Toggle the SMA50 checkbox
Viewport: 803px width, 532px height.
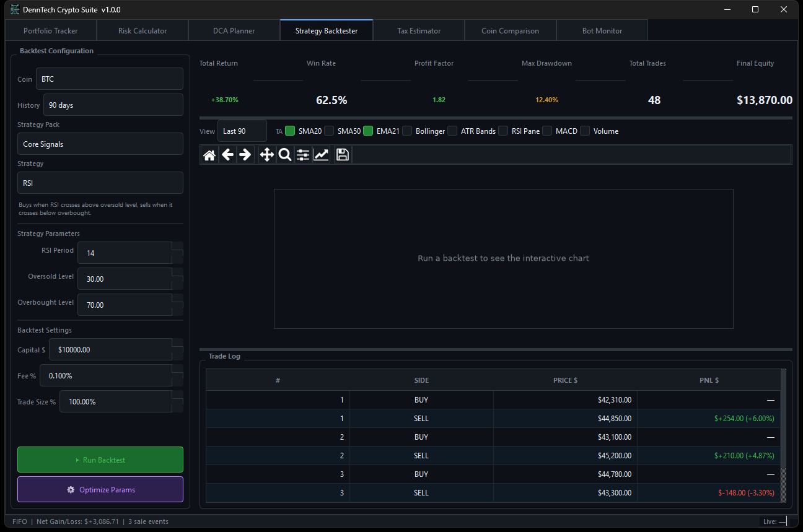(x=329, y=131)
